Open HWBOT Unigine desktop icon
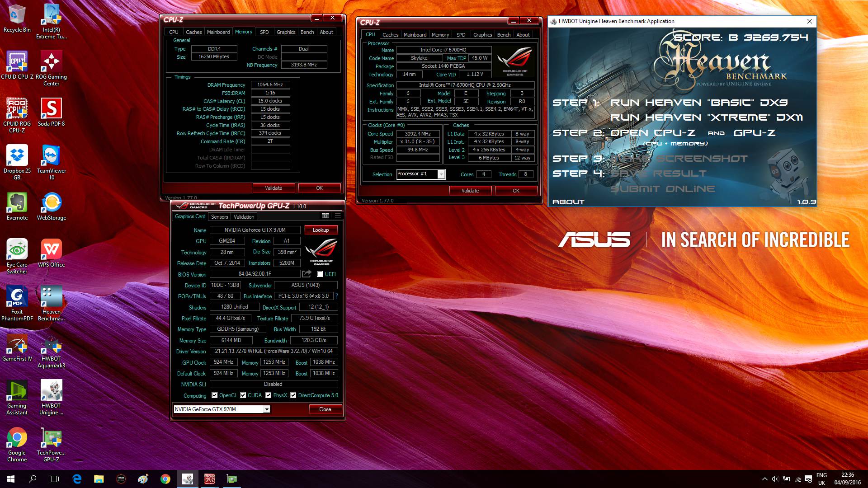 (x=51, y=398)
